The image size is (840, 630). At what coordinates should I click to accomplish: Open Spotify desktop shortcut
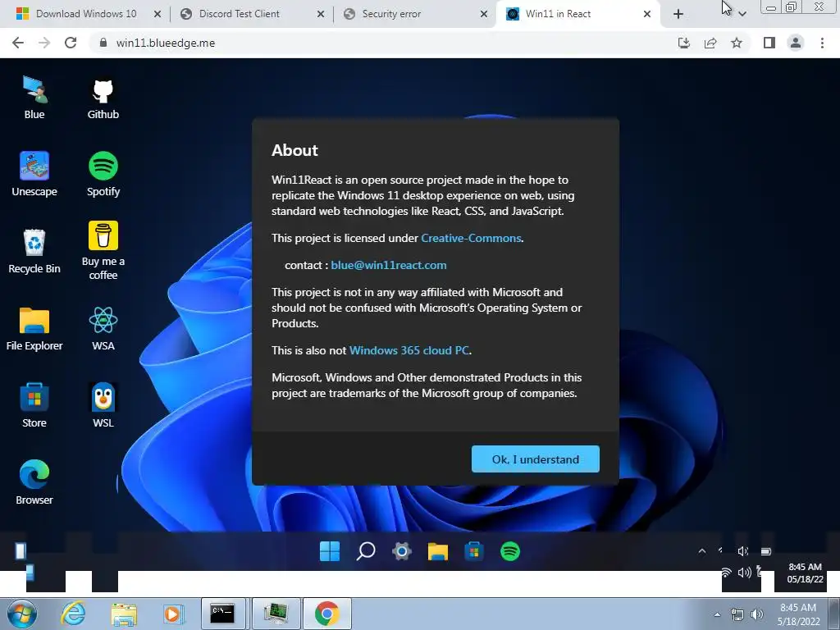(103, 175)
